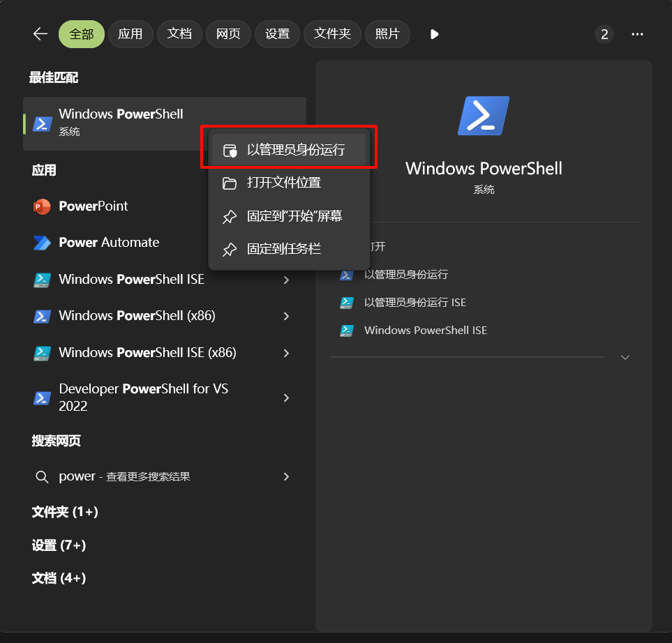Open the three-dots more options menu
Image resolution: width=672 pixels, height=643 pixels.
(x=636, y=34)
